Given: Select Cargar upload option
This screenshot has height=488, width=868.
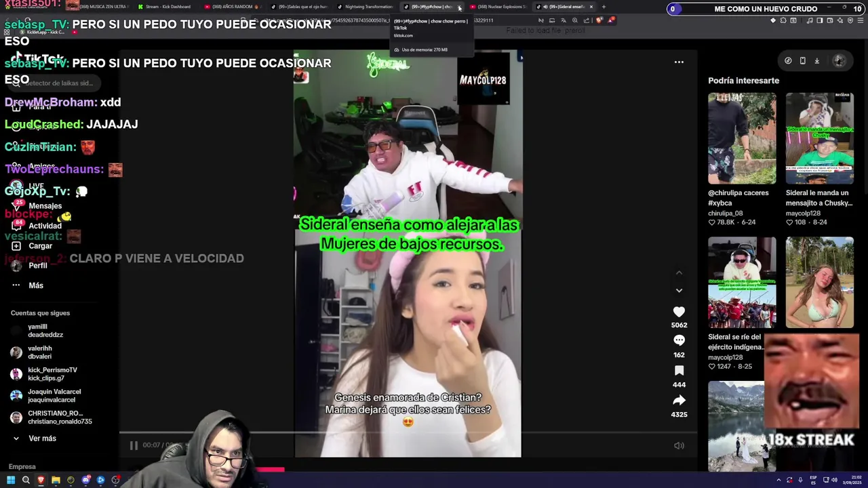Looking at the screenshot, I should point(40,246).
